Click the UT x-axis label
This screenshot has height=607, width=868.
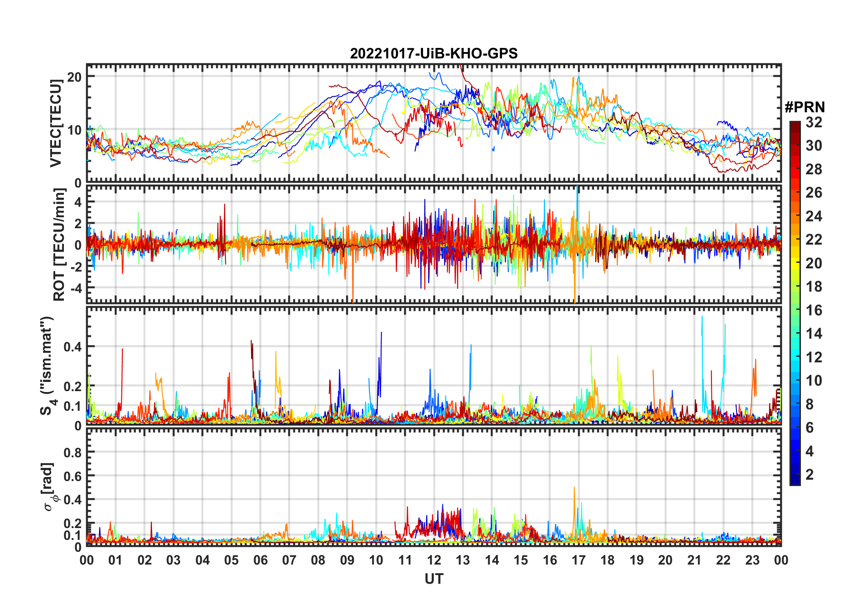tap(434, 579)
